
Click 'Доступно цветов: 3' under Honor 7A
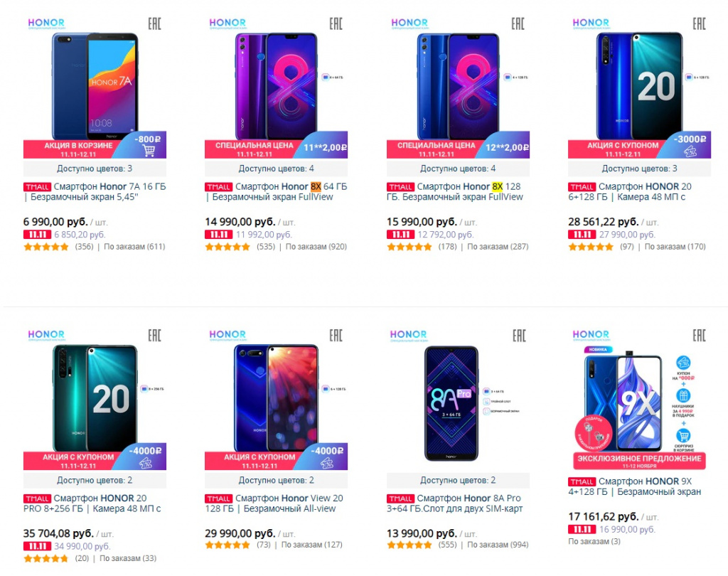coord(95,169)
